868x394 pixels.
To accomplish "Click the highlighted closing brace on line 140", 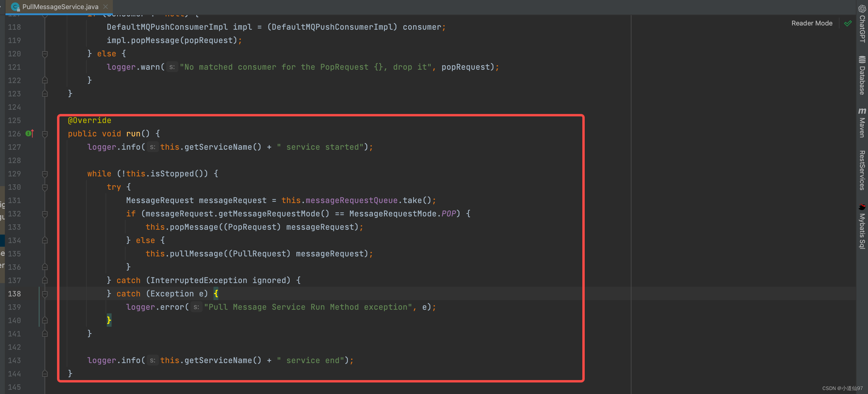I will pos(109,320).
